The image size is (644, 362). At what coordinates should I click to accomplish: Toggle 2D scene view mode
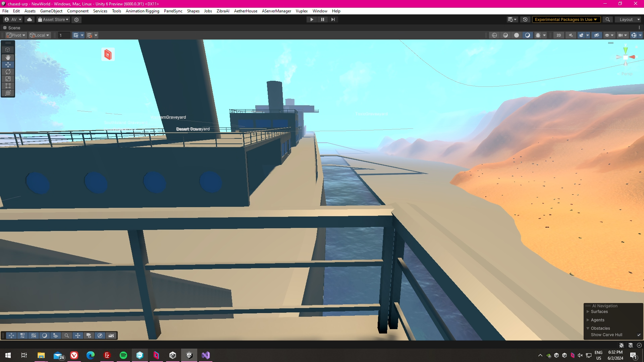[559, 35]
